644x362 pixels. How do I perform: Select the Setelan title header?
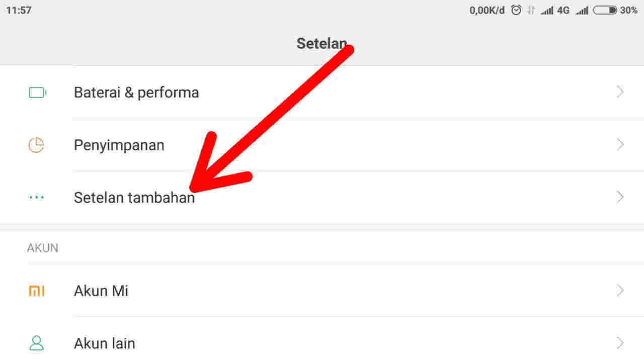[321, 43]
